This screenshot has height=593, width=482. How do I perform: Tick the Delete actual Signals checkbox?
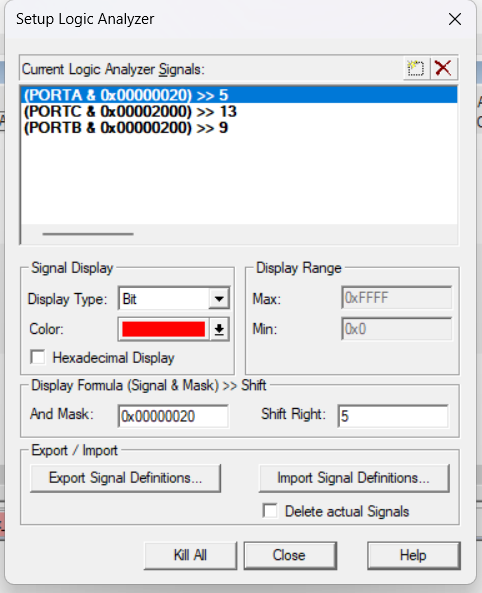[x=270, y=511]
